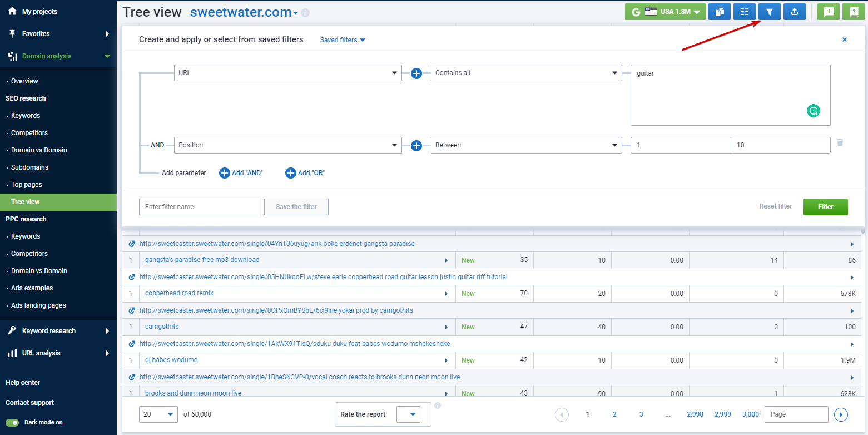Open the Rate the report dropdown

click(408, 414)
